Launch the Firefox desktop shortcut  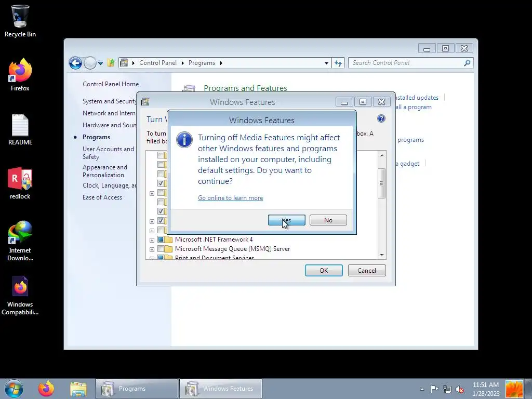pyautogui.click(x=20, y=75)
